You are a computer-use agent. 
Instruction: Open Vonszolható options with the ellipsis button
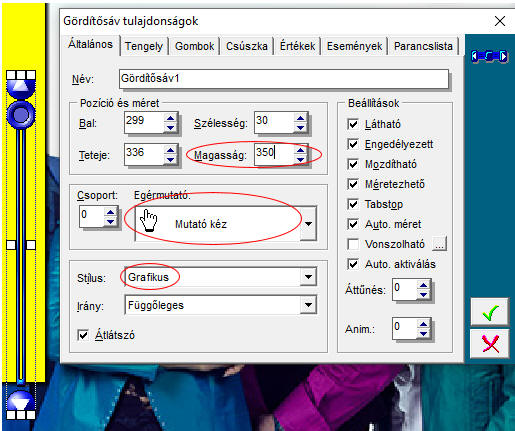click(439, 244)
